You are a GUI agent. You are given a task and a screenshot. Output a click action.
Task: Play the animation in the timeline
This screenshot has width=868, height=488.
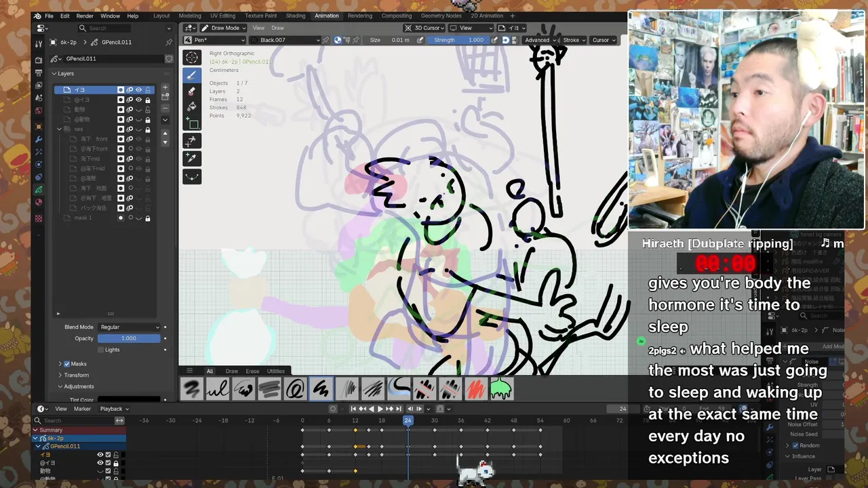tap(380, 409)
